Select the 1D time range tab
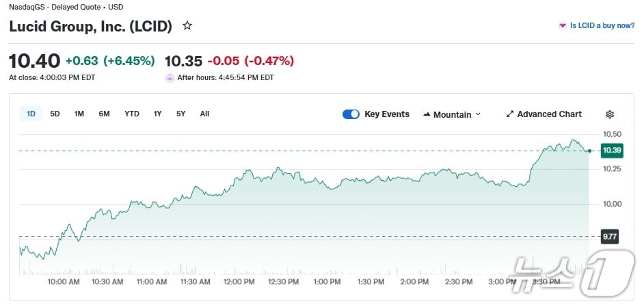 [31, 114]
